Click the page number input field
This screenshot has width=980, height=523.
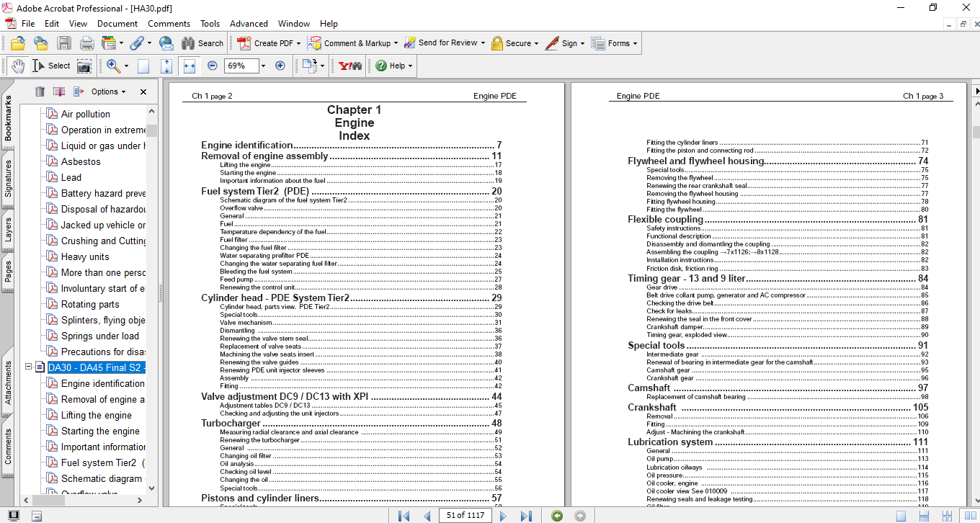465,516
